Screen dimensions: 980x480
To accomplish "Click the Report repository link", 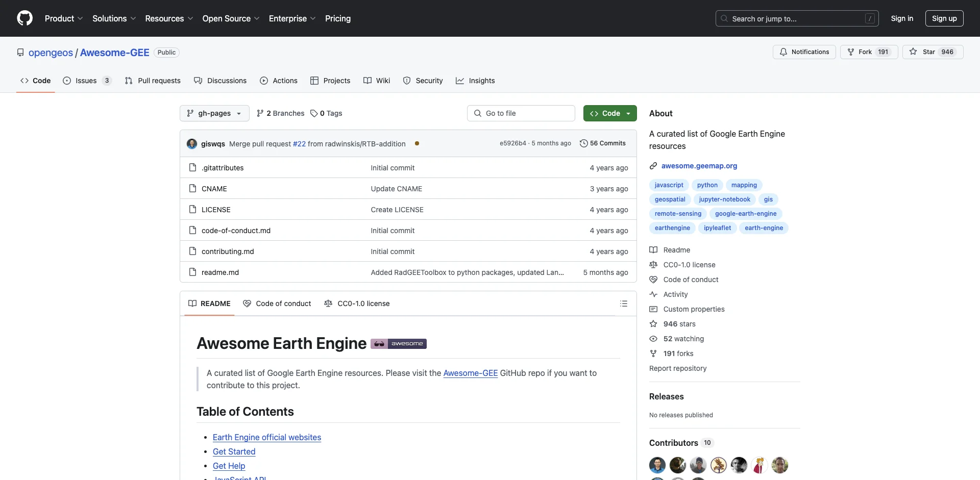I will [678, 368].
